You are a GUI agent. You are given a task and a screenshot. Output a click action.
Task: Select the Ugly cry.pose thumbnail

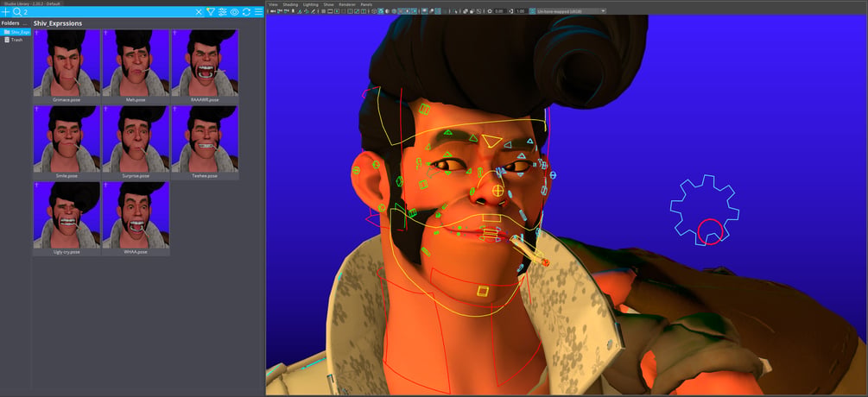67,218
